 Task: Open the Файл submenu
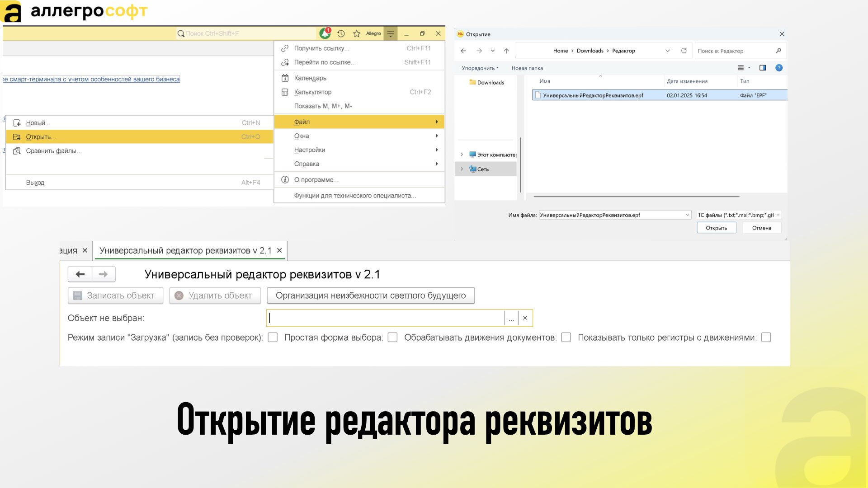pos(359,122)
